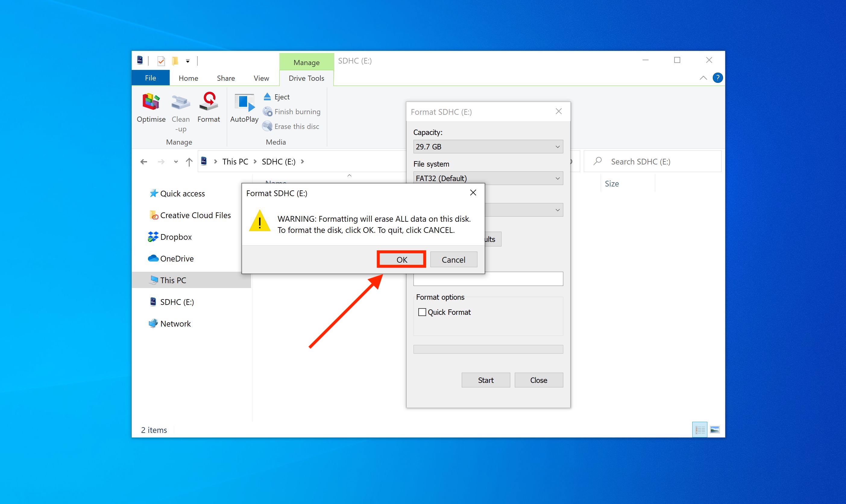Click OK to confirm formatting
This screenshot has height=504, width=846.
(x=401, y=259)
